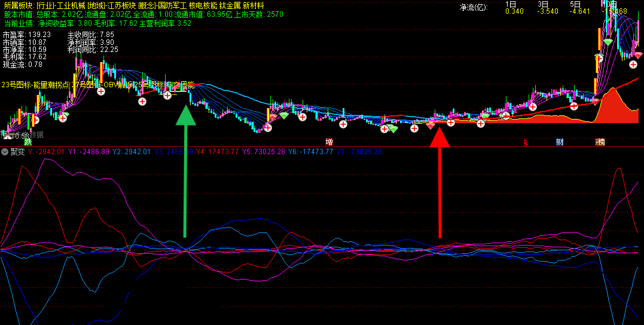
Task: Click the 1日 net flow value 0.340
Action: coord(514,11)
